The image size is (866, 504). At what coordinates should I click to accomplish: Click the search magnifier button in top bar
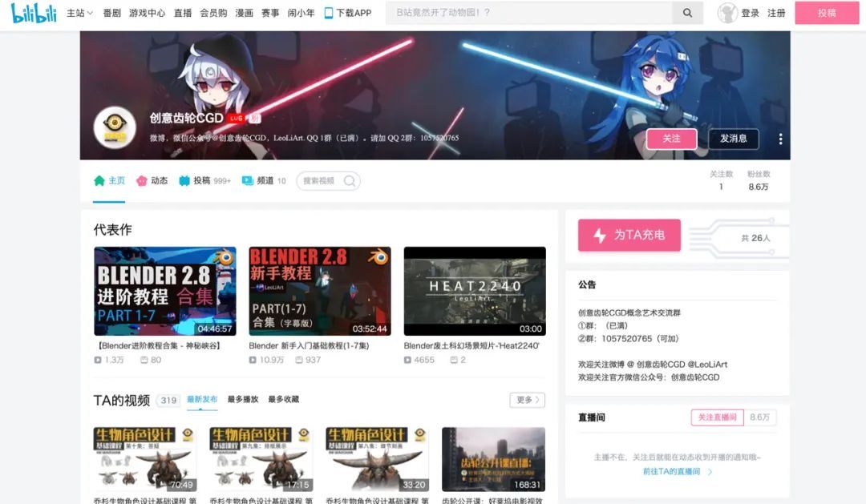[x=687, y=13]
